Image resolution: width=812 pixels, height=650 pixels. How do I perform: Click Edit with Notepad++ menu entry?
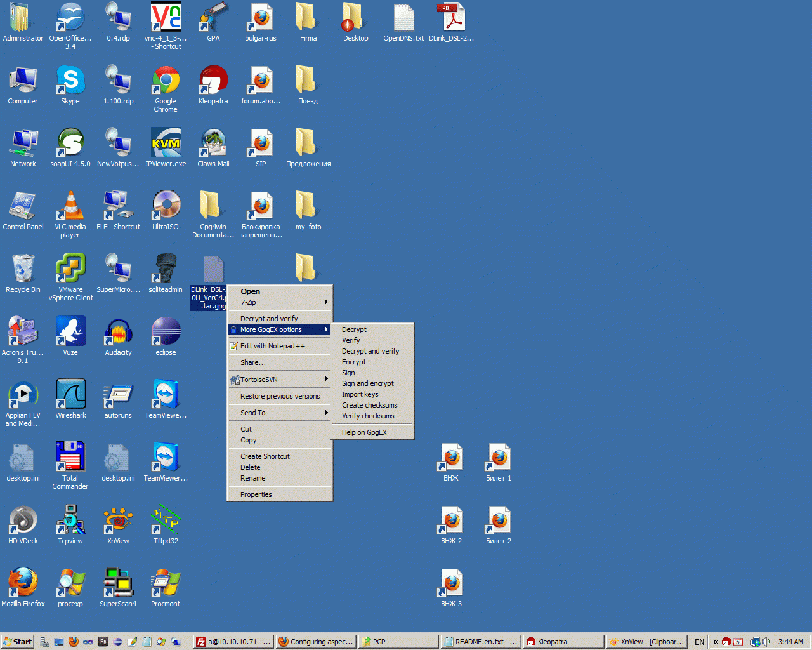(280, 346)
